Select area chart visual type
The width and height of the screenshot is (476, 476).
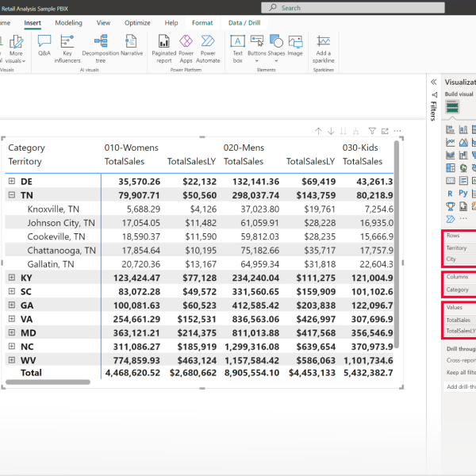pyautogui.click(x=463, y=142)
